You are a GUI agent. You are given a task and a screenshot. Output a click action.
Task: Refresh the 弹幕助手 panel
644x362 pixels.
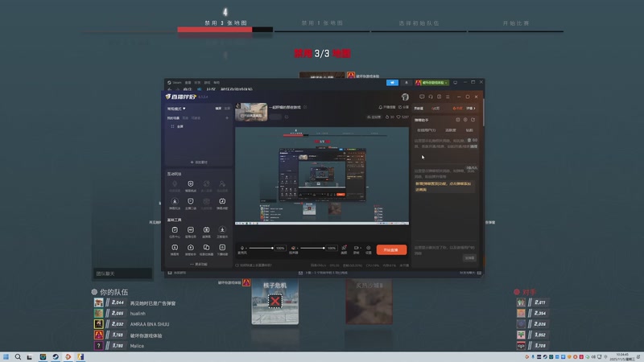point(473,120)
